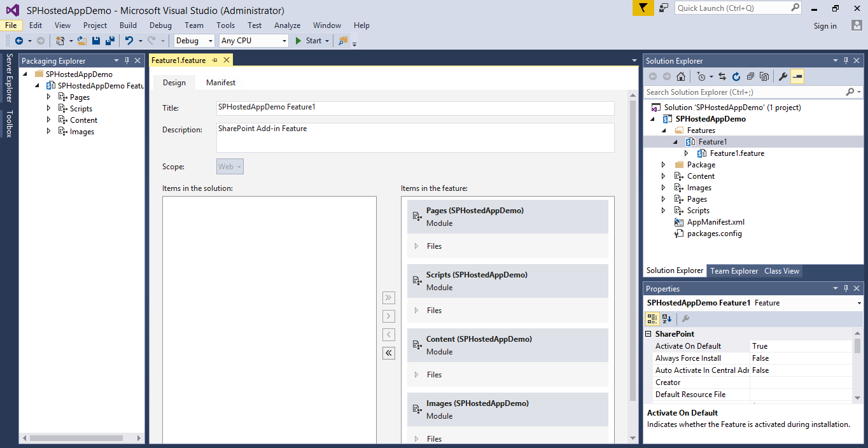Click the Save All toolbar icon
The image size is (868, 448).
[x=110, y=41]
